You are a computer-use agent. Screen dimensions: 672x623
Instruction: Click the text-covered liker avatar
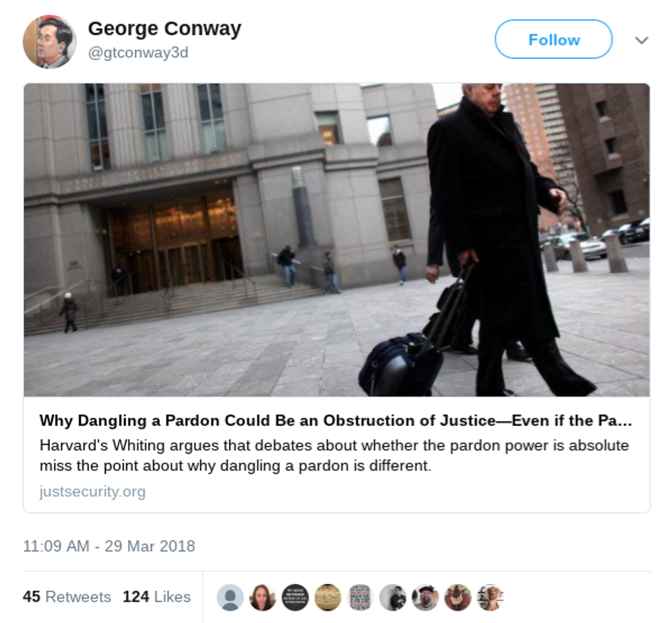(x=361, y=598)
